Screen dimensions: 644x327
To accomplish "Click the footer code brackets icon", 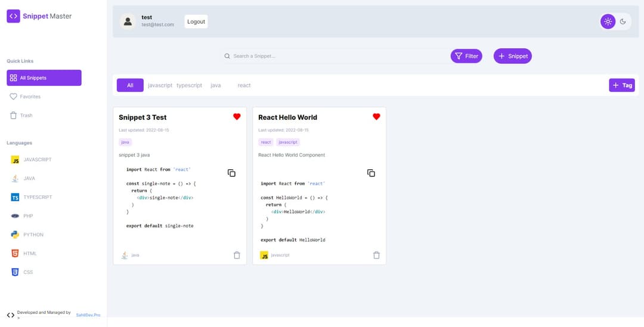I will [11, 315].
